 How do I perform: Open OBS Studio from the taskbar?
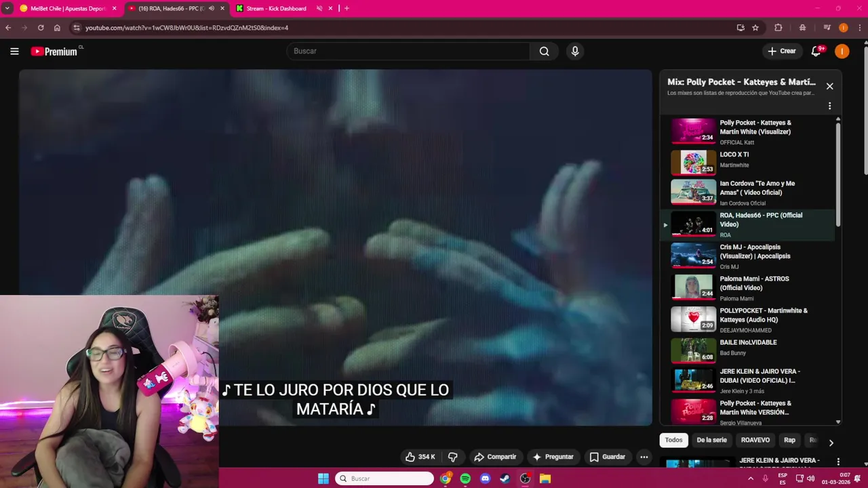point(525,479)
